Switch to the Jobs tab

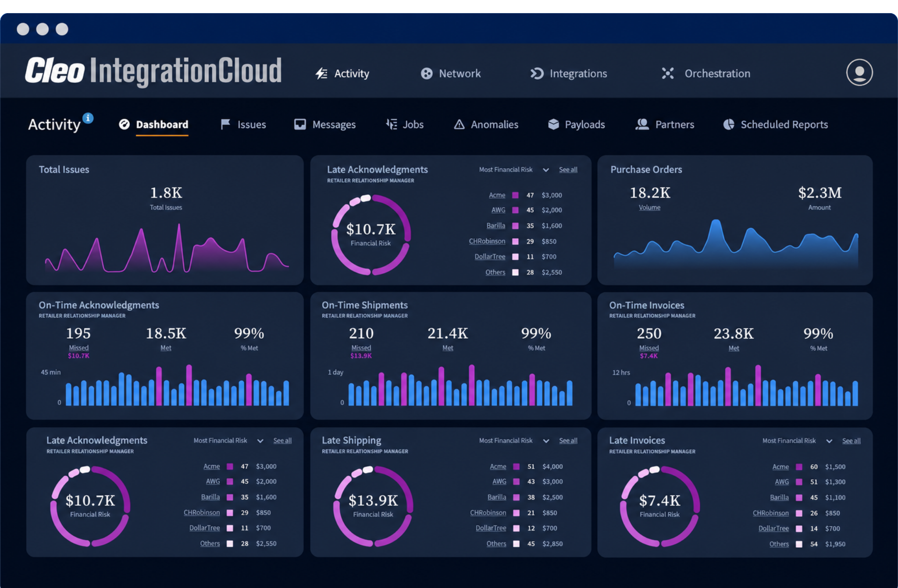413,124
